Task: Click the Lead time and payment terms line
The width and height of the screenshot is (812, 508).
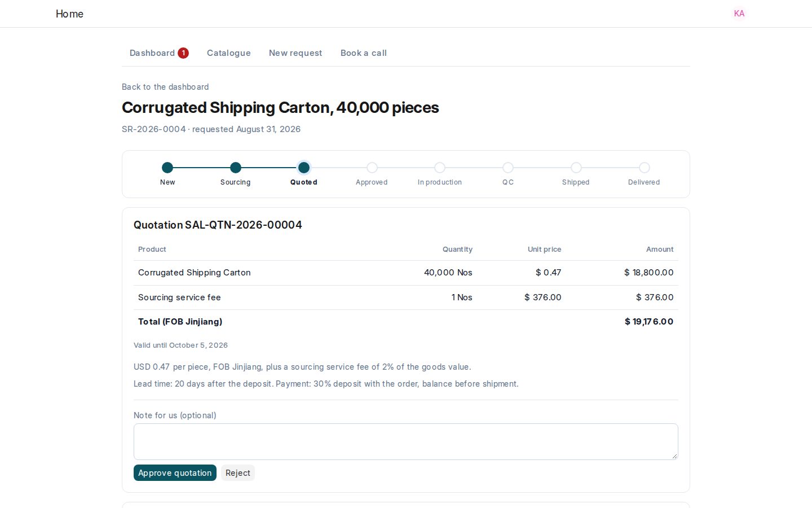Action: pos(326,384)
